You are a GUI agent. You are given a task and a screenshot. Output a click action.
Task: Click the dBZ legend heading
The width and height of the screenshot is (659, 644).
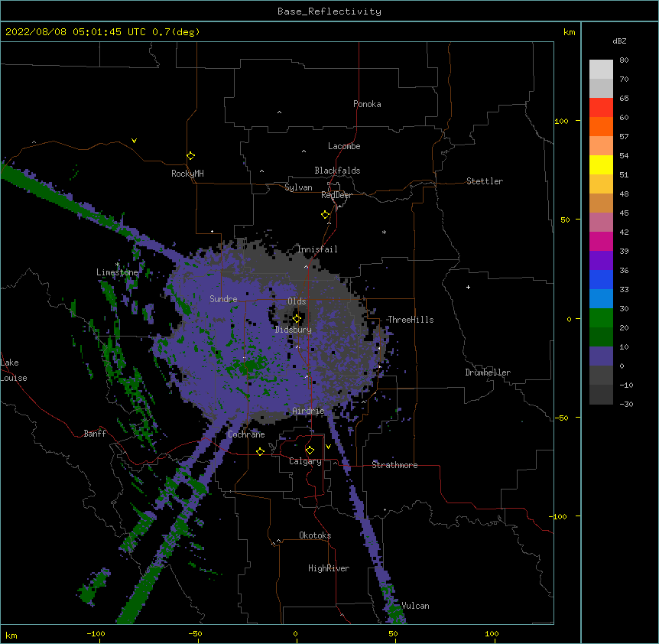[619, 41]
